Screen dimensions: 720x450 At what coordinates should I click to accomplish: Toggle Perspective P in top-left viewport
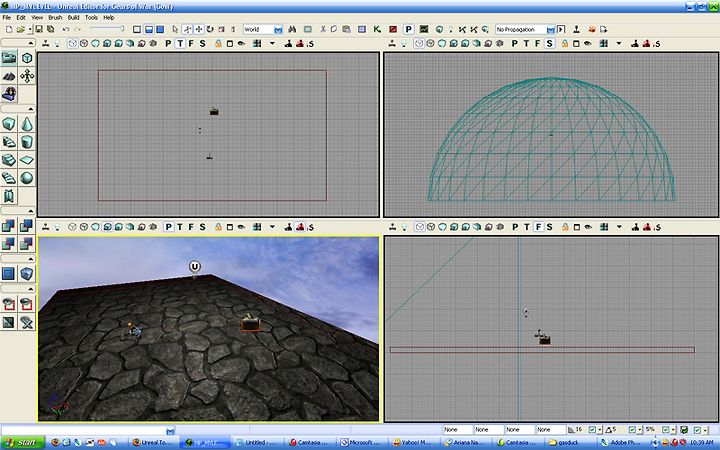[168, 44]
